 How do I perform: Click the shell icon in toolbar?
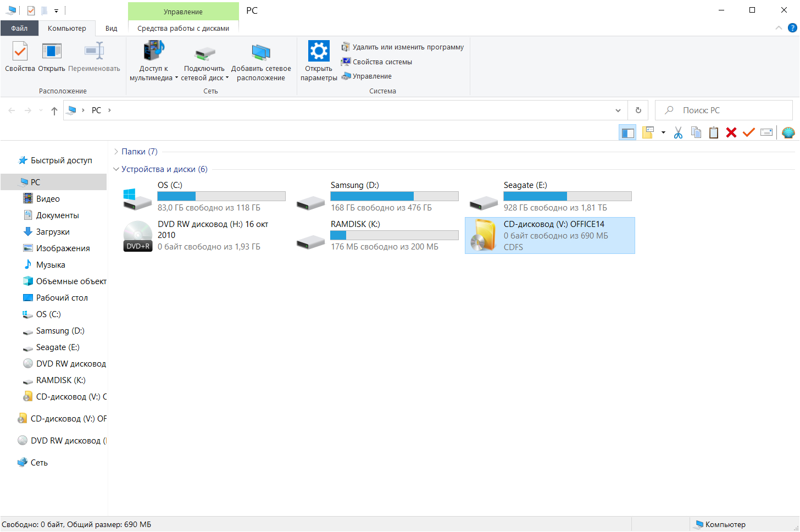(788, 132)
